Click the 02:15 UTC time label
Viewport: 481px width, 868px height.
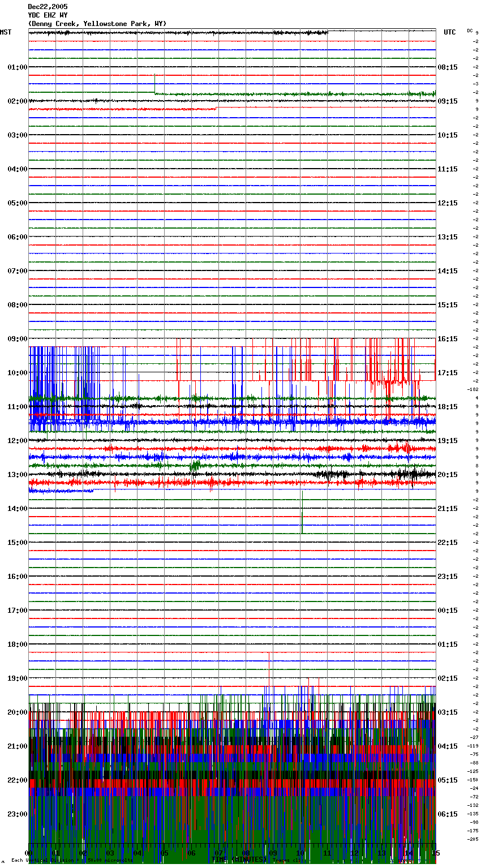point(448,678)
